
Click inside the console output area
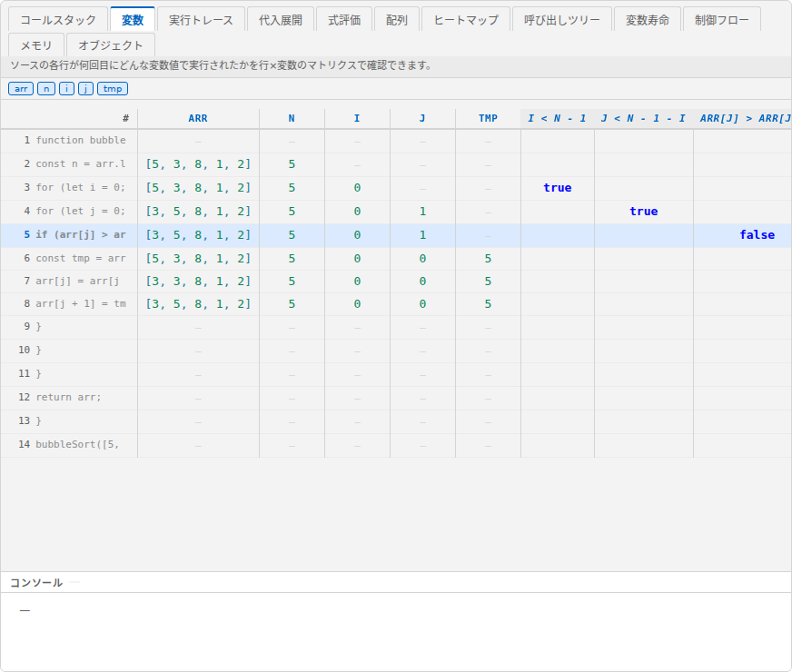pyautogui.click(x=396, y=632)
